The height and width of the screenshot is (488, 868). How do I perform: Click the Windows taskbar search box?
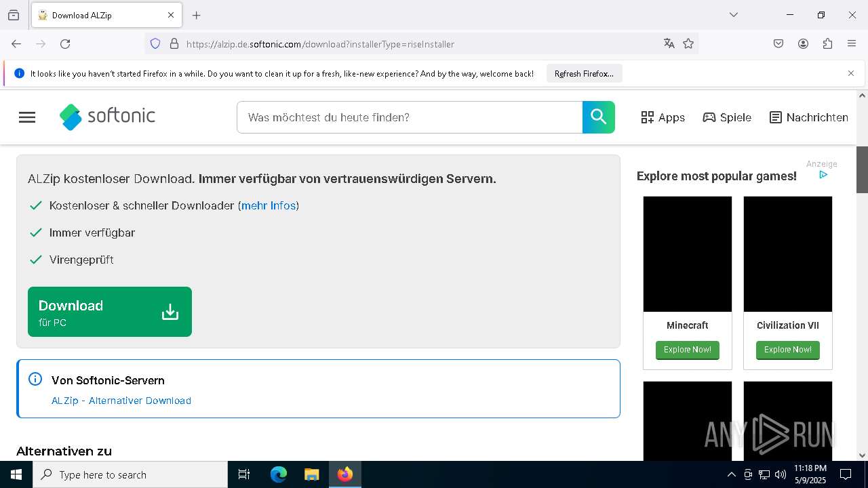(130, 474)
